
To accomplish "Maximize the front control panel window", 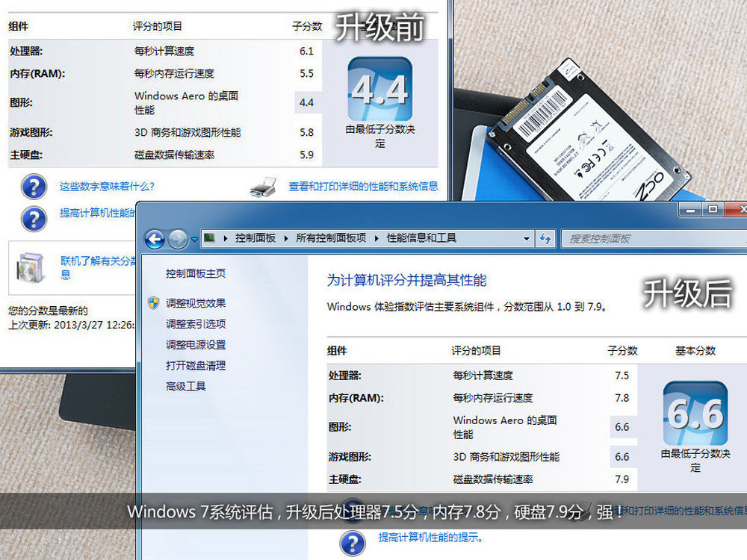I will tap(713, 210).
